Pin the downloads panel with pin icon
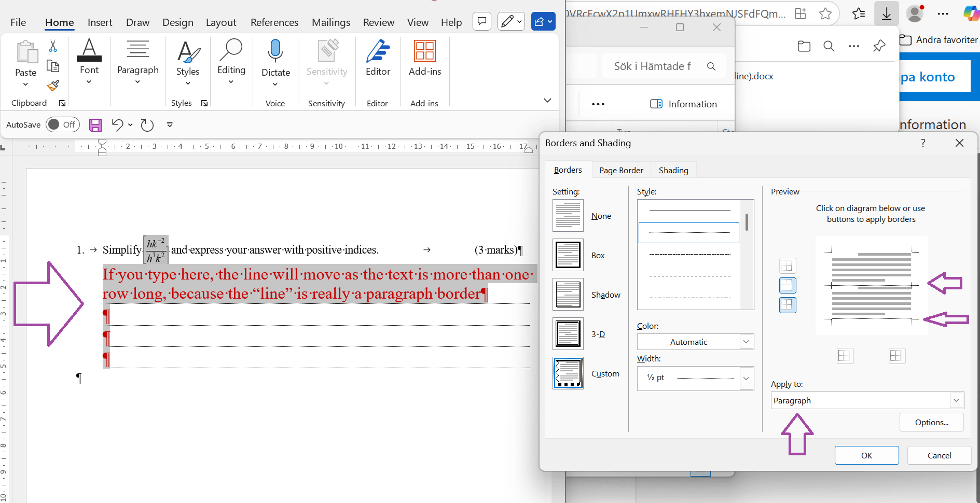 pos(879,46)
